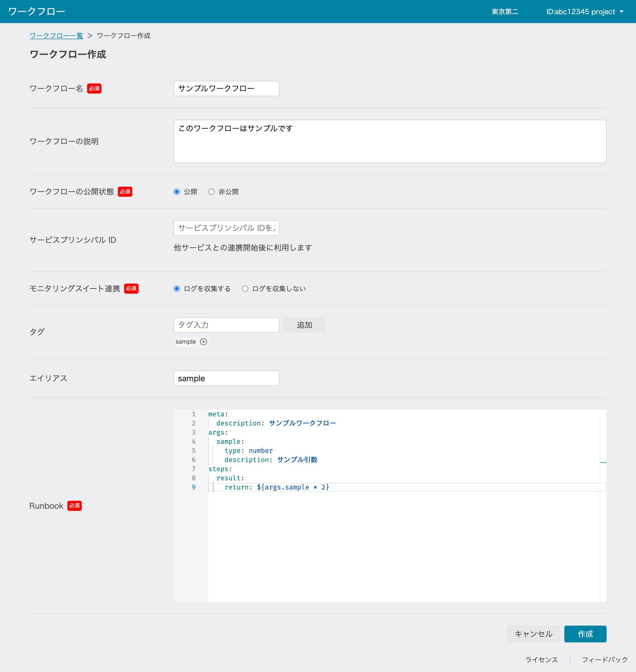Click 'type: number' line in editor
The image size is (636, 672).
tap(248, 450)
